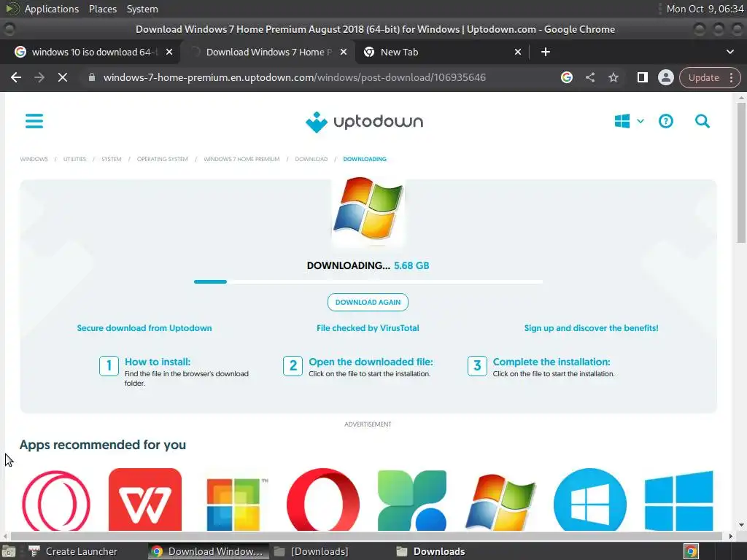Click WINDOWS 7 HOME PREMIUM breadcrumb

point(241,159)
